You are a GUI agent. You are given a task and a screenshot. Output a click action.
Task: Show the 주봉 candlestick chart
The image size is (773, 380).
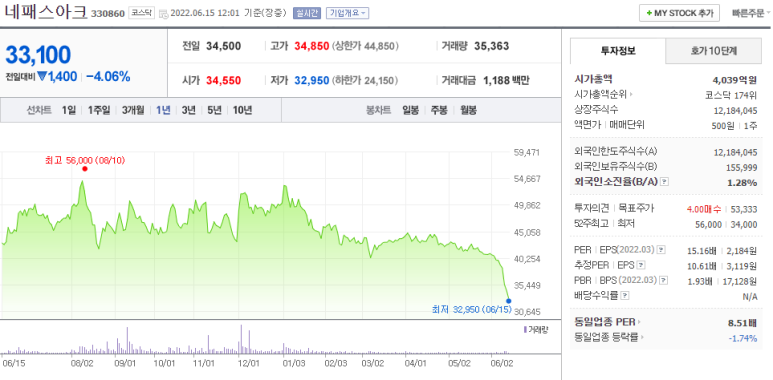click(x=439, y=110)
